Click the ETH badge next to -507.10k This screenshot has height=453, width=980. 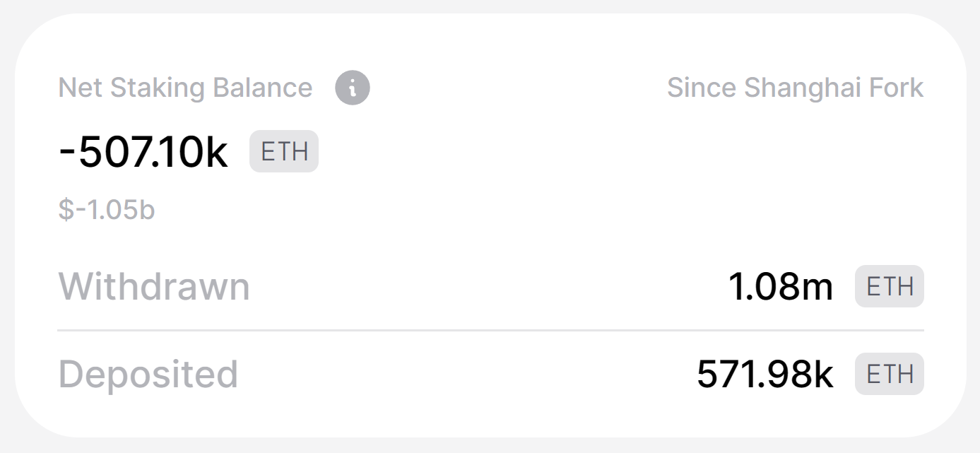click(284, 152)
